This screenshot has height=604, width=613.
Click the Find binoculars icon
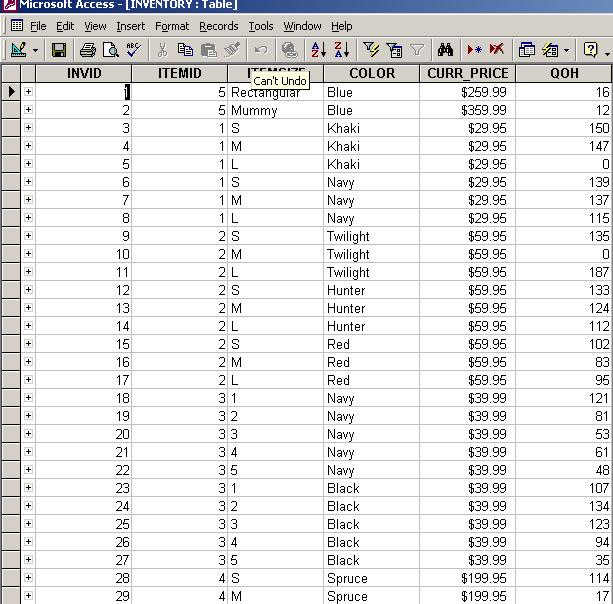[x=445, y=50]
